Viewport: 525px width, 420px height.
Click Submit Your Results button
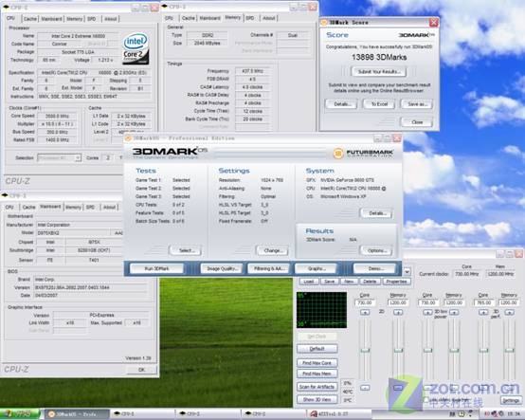coord(379,72)
